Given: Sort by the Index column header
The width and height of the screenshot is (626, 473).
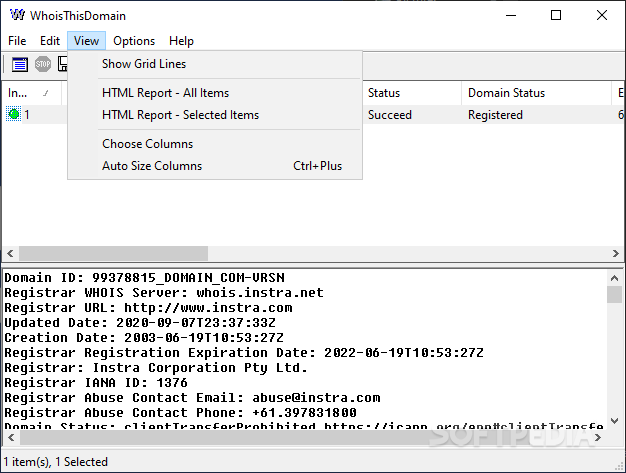Looking at the screenshot, I should pos(32,93).
